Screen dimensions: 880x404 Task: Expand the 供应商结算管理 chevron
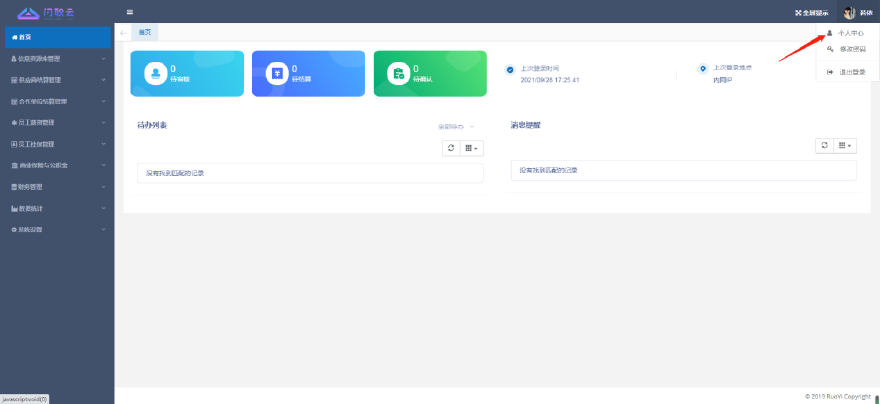(103, 80)
